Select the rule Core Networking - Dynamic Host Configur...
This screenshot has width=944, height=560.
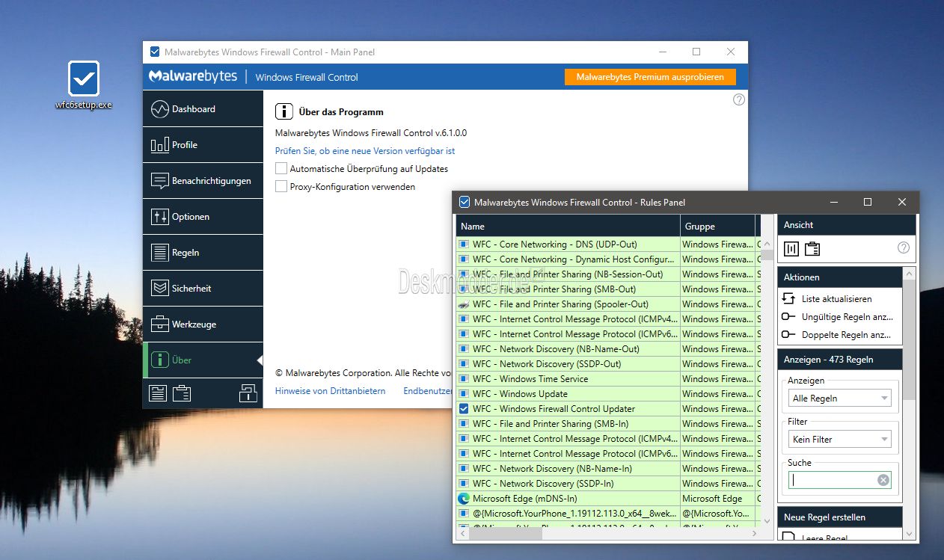point(568,259)
